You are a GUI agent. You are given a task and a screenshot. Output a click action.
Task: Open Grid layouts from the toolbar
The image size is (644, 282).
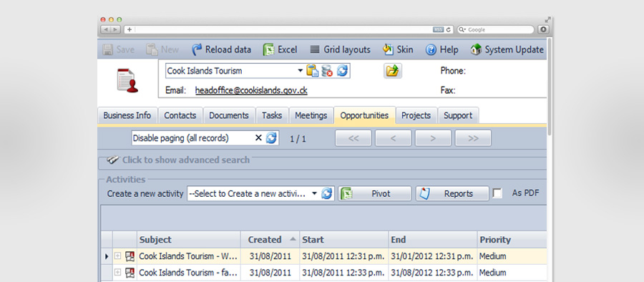tap(340, 49)
